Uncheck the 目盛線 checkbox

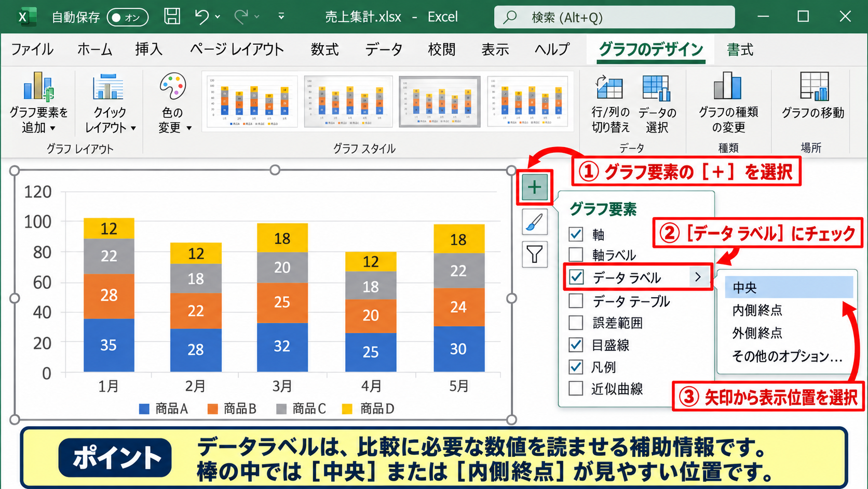click(576, 345)
